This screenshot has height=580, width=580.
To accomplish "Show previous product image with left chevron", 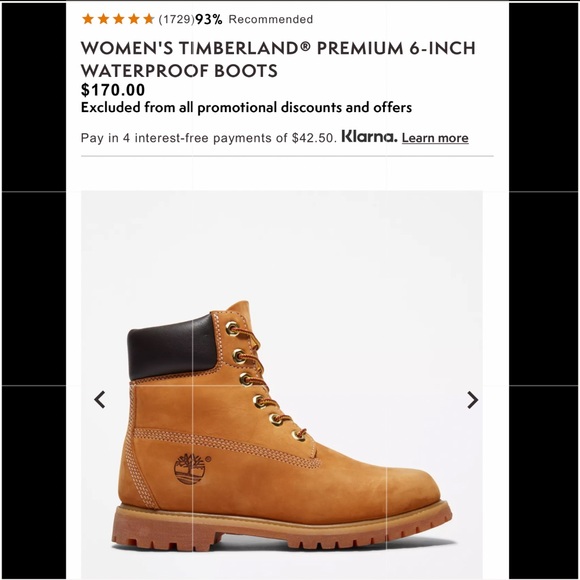I will pyautogui.click(x=100, y=400).
